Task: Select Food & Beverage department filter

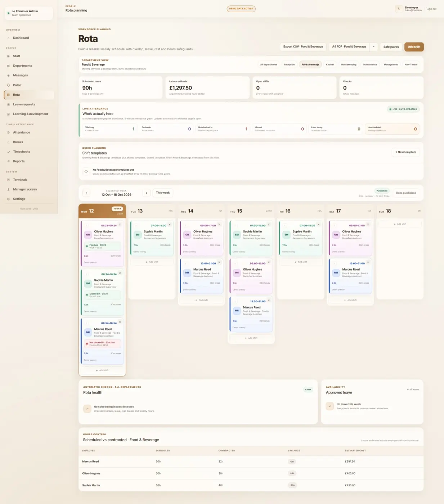Action: (310, 65)
